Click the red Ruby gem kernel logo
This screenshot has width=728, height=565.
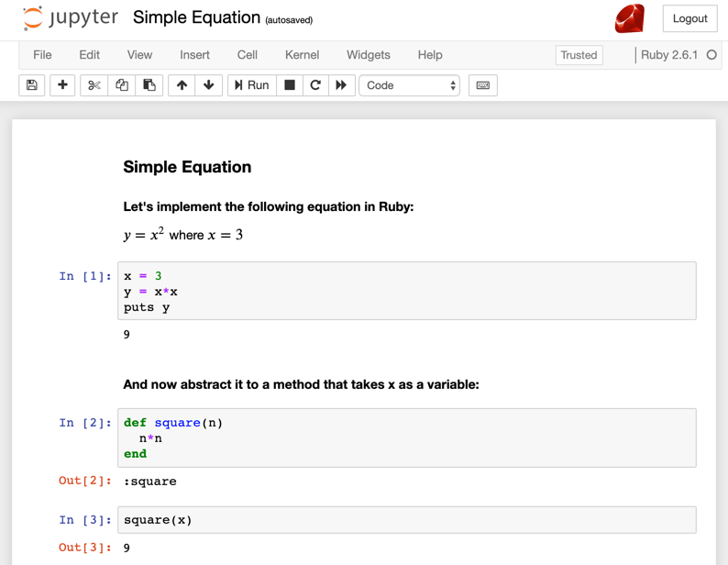[x=630, y=18]
